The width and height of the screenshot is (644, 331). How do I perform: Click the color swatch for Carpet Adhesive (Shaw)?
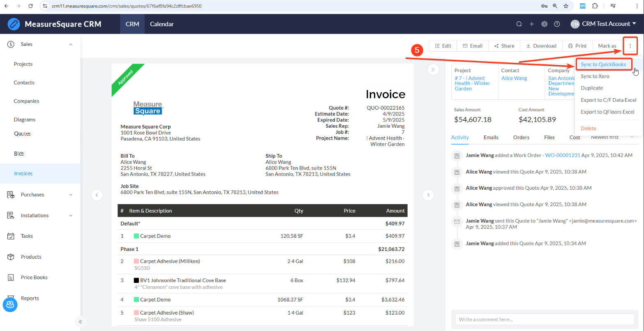point(136,313)
